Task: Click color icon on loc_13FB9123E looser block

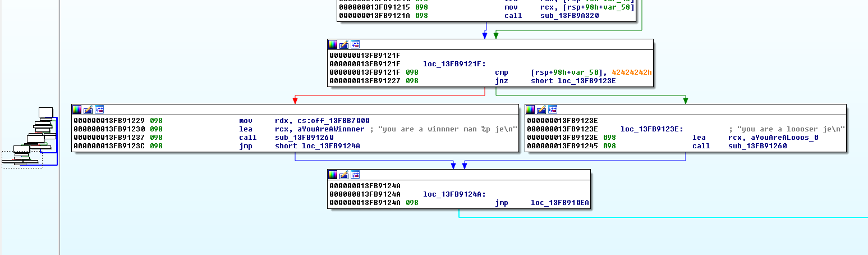Action: pyautogui.click(x=531, y=110)
